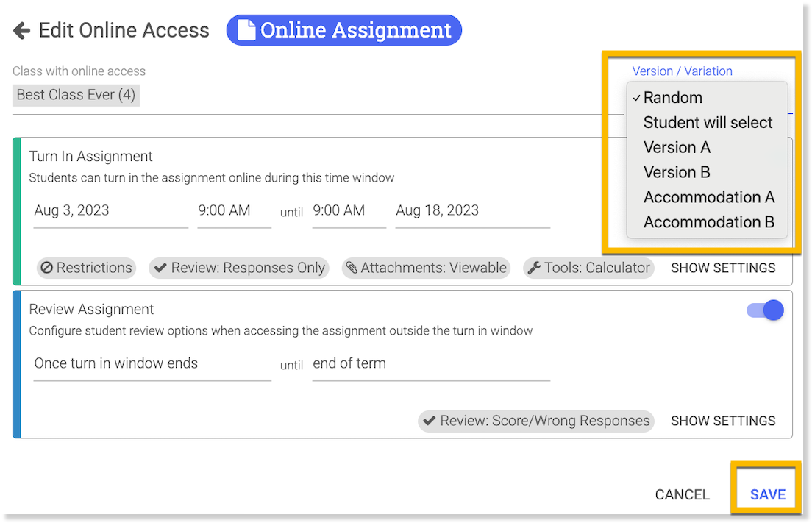Open the 'Once turn in window ends' dropdown

click(x=152, y=364)
